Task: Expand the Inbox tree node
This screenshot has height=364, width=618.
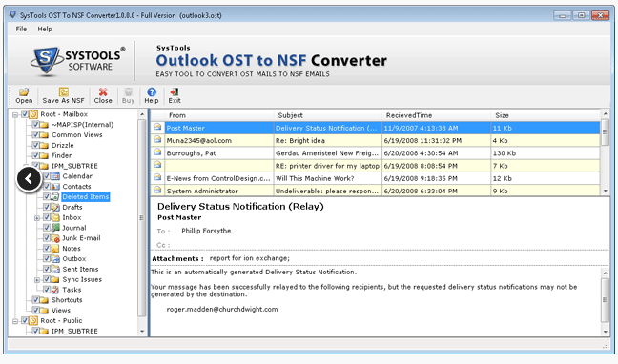Action: click(x=37, y=218)
